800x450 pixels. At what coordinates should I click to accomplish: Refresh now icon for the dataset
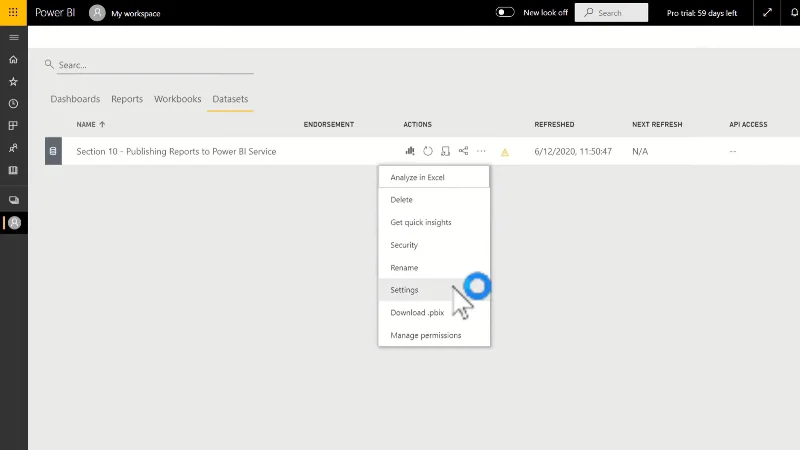pos(428,151)
